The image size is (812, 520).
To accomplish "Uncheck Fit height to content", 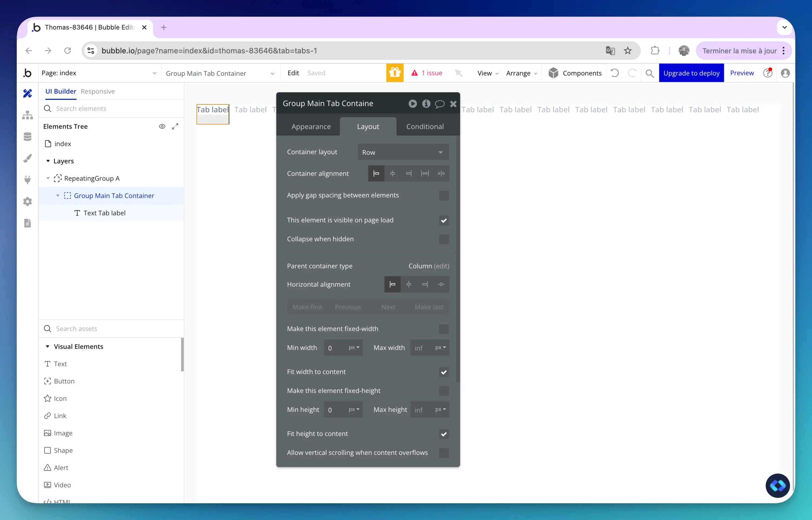I will coord(444,434).
